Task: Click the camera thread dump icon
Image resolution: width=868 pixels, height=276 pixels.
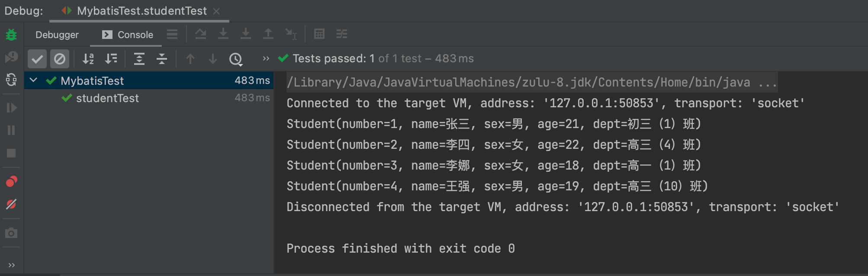Action: 11,233
